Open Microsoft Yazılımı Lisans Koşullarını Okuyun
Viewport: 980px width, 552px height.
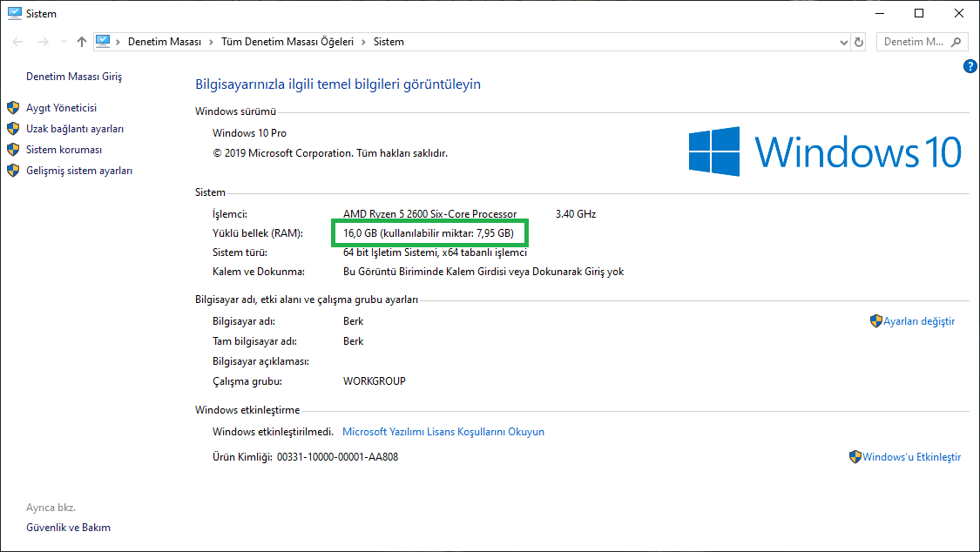click(443, 432)
